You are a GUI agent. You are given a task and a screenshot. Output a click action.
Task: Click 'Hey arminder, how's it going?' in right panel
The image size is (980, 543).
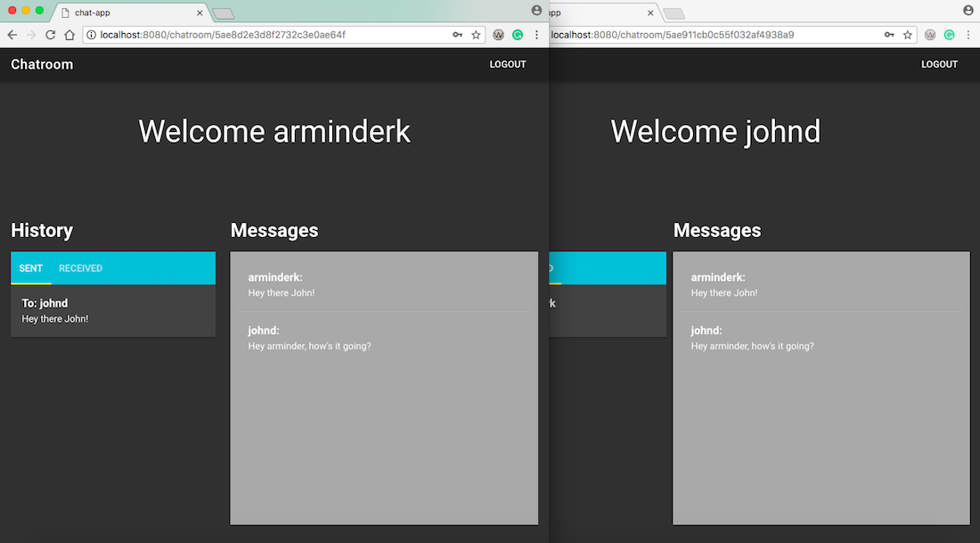[x=753, y=346]
